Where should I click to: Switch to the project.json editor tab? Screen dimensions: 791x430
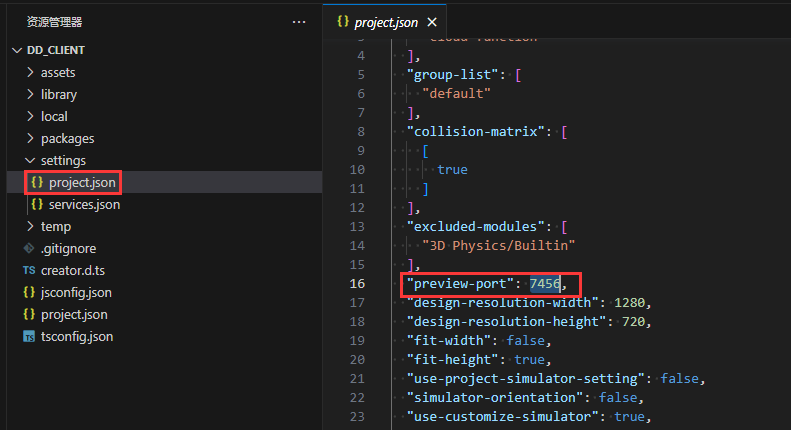386,22
